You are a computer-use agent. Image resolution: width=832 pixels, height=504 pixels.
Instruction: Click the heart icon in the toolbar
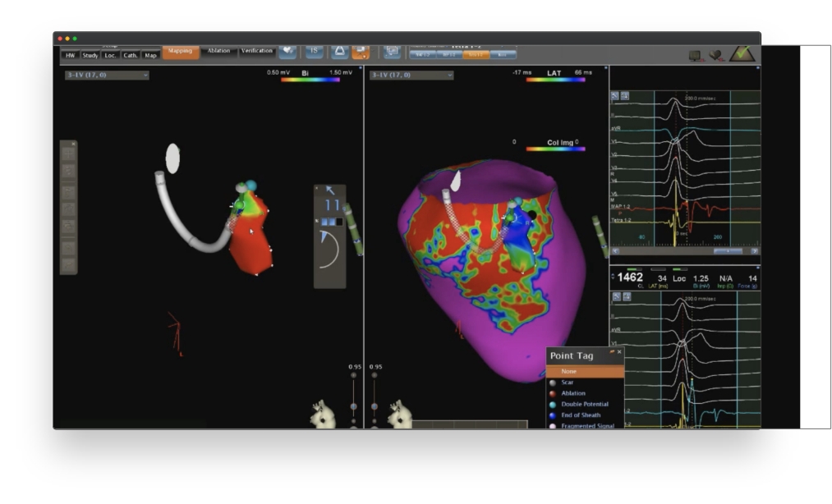click(x=287, y=52)
